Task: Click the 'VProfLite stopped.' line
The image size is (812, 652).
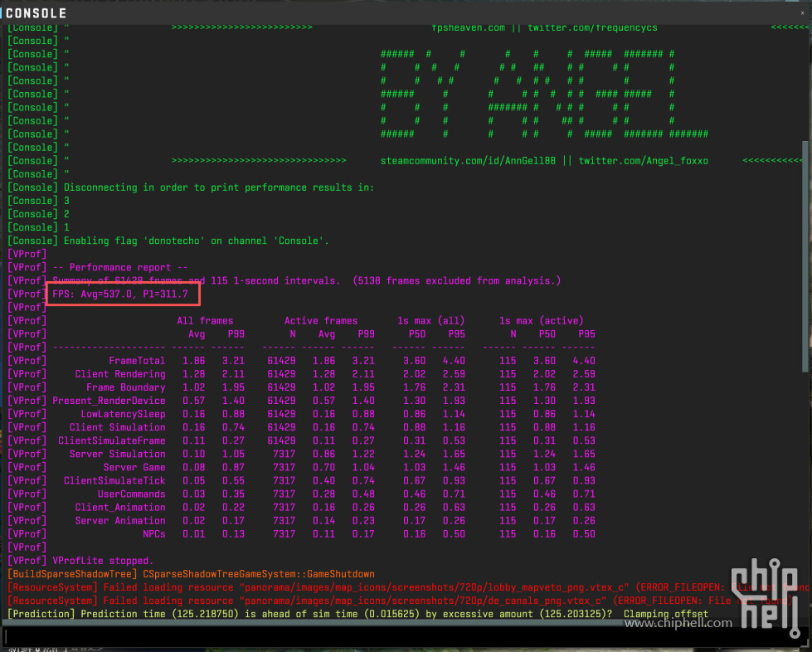Action: pos(103,561)
